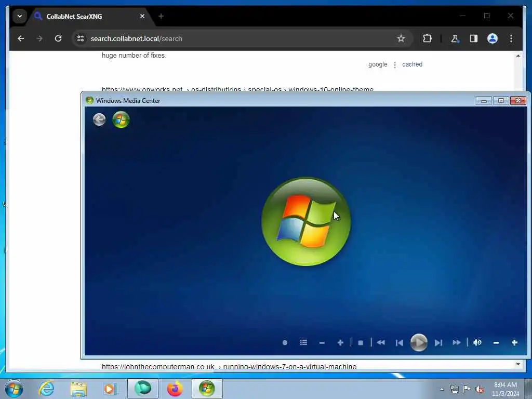532x399 pixels.
Task: Switch to Media Center taskbar button
Action: click(207, 389)
